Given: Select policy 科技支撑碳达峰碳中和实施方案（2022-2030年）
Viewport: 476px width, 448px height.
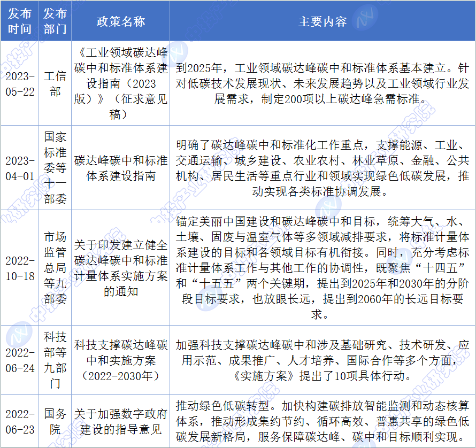Looking at the screenshot, I should pos(120,360).
